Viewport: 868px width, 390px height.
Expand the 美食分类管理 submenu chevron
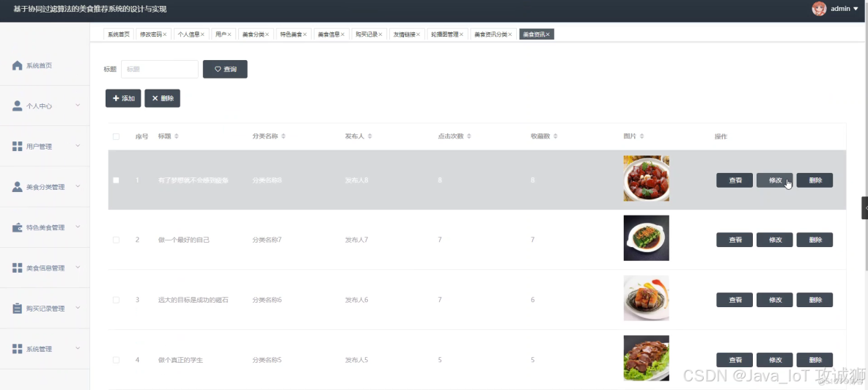pos(78,186)
